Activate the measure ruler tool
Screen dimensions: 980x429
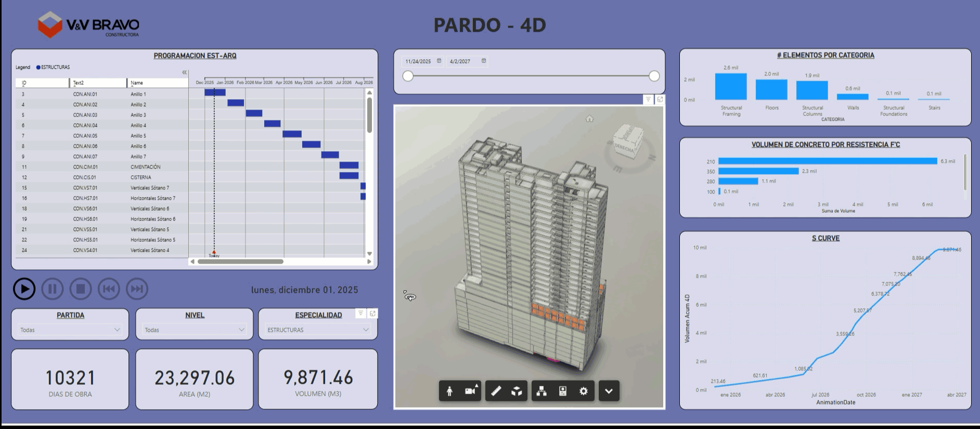click(496, 391)
